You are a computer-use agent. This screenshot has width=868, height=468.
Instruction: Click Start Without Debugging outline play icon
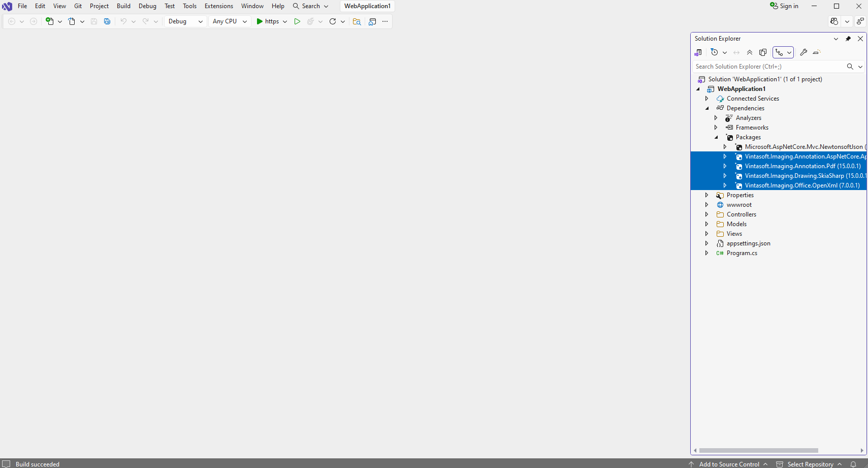[297, 21]
